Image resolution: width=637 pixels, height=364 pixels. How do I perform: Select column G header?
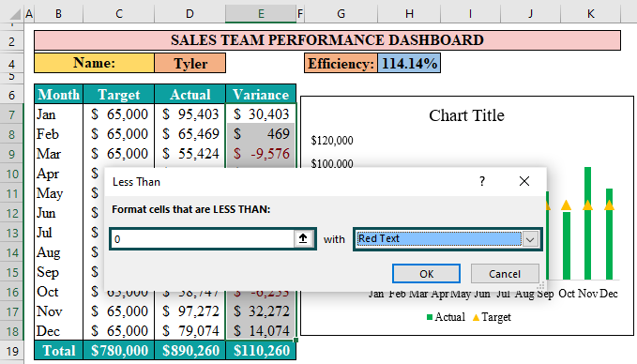341,14
